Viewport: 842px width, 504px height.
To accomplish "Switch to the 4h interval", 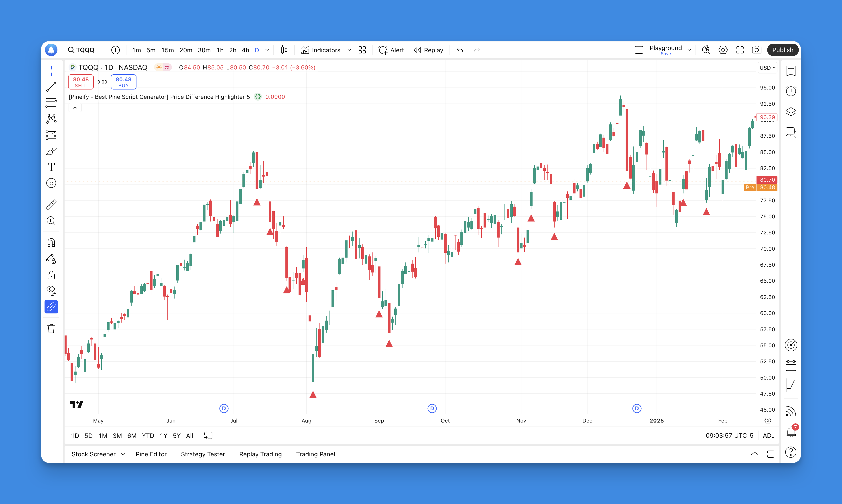I will click(x=246, y=50).
